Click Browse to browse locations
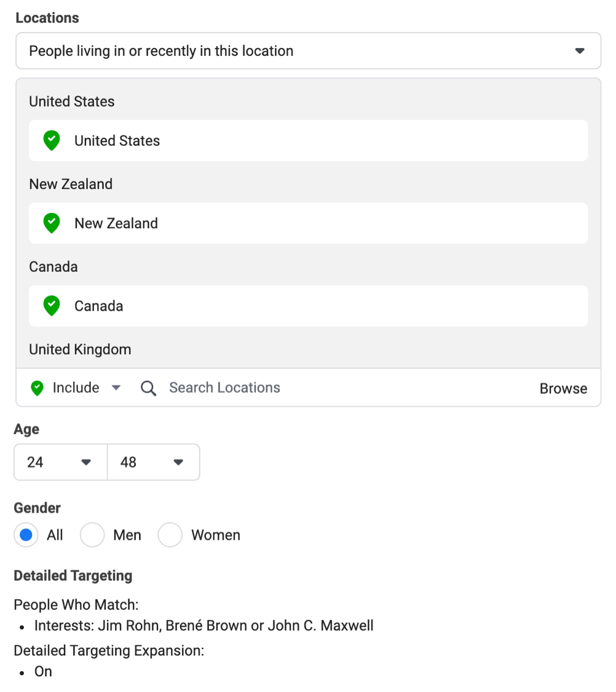 [x=563, y=389]
